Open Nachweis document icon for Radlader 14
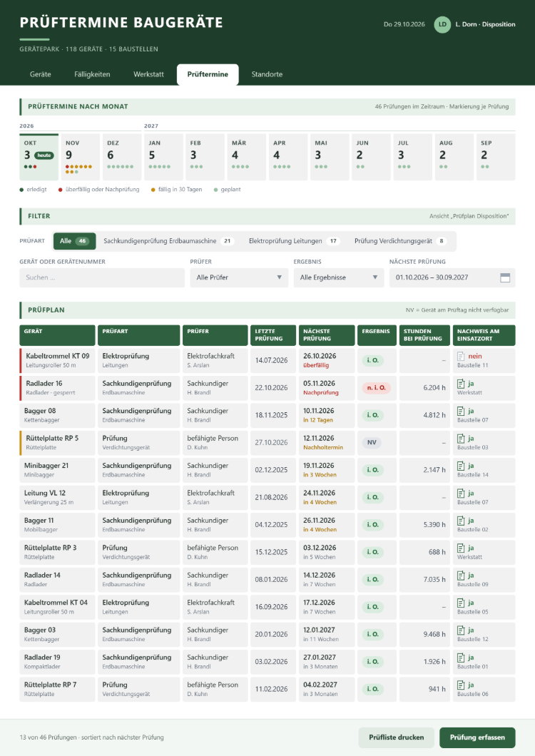This screenshot has width=535, height=756. click(x=461, y=576)
